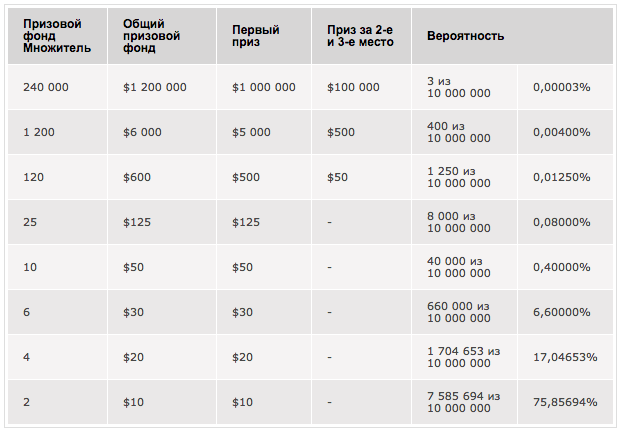Click the $6 000 total prize cell
This screenshot has height=432, width=622.
click(x=162, y=132)
